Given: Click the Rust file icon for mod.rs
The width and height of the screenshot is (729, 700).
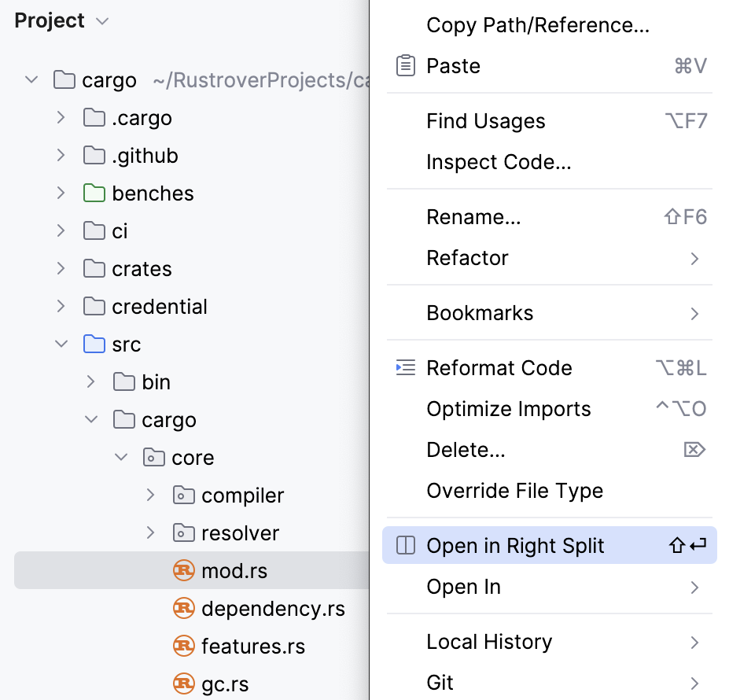Looking at the screenshot, I should click(183, 571).
